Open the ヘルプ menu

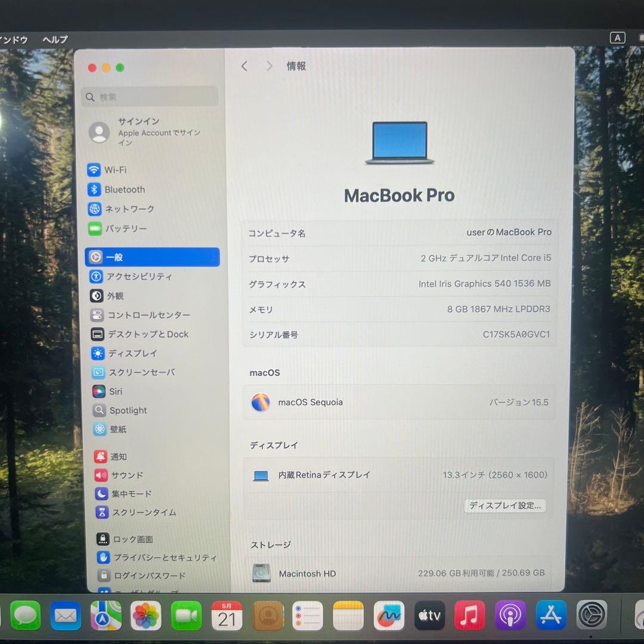pos(54,39)
